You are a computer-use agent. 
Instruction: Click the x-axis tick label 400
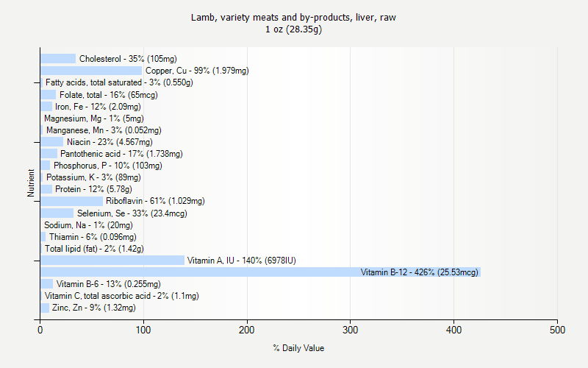[x=453, y=330]
